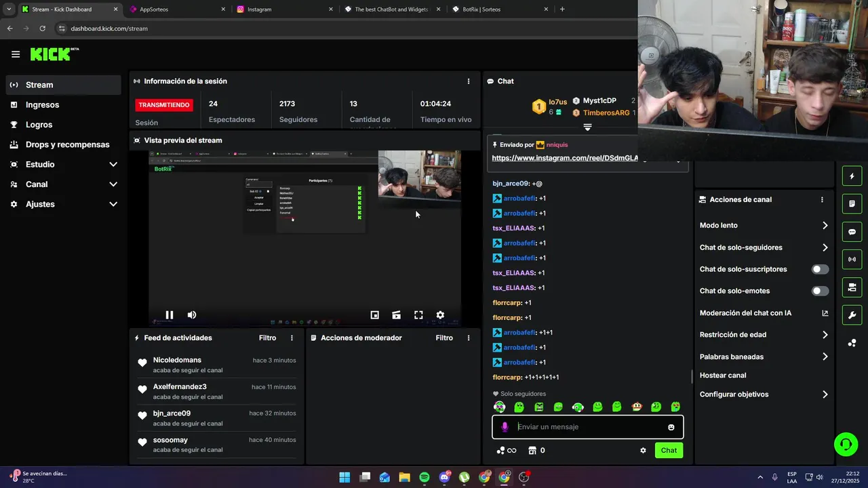The width and height of the screenshot is (868, 488).
Task: Click the green headset support button
Action: pos(846,445)
